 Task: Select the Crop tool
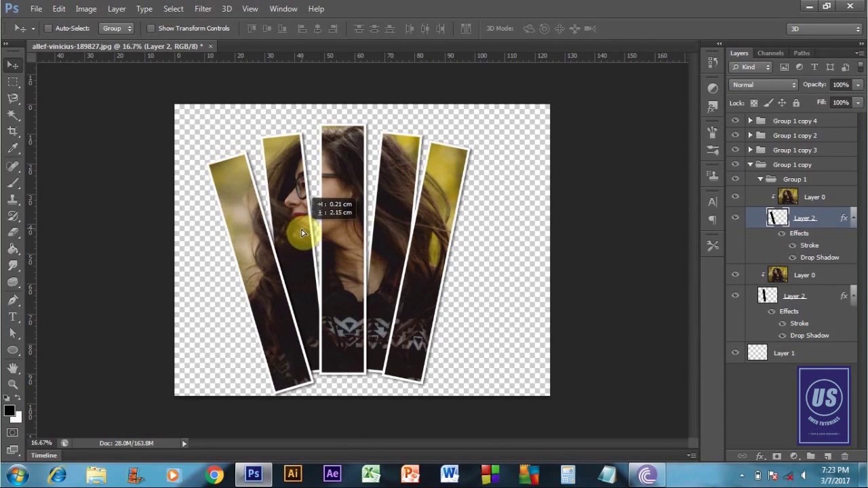pos(13,132)
